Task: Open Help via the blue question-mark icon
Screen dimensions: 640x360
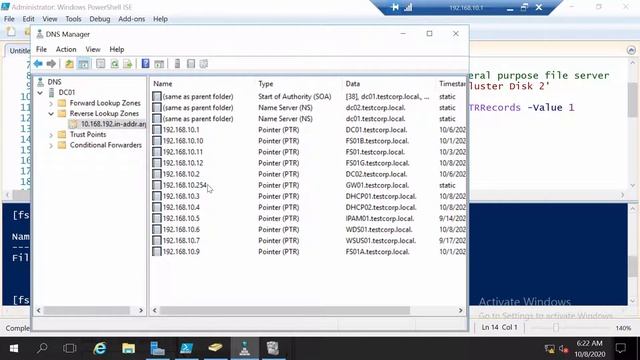Action: [145, 64]
